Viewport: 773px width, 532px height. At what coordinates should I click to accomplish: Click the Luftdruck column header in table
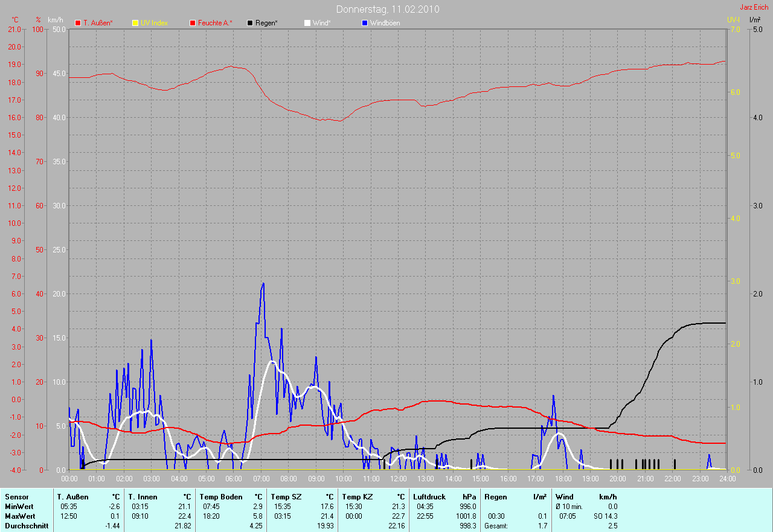(429, 497)
